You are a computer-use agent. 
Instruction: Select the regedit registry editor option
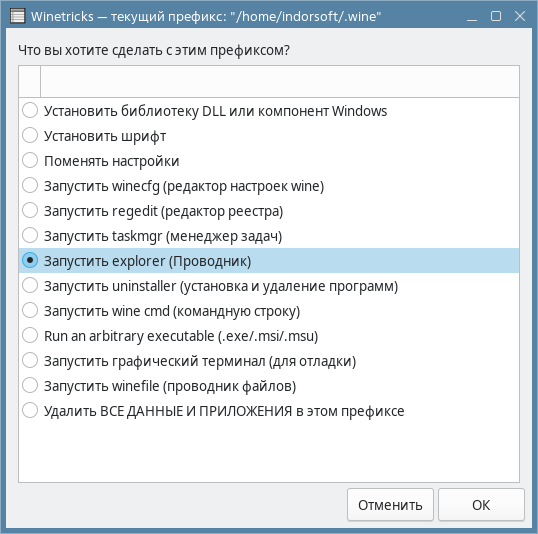coord(269,211)
